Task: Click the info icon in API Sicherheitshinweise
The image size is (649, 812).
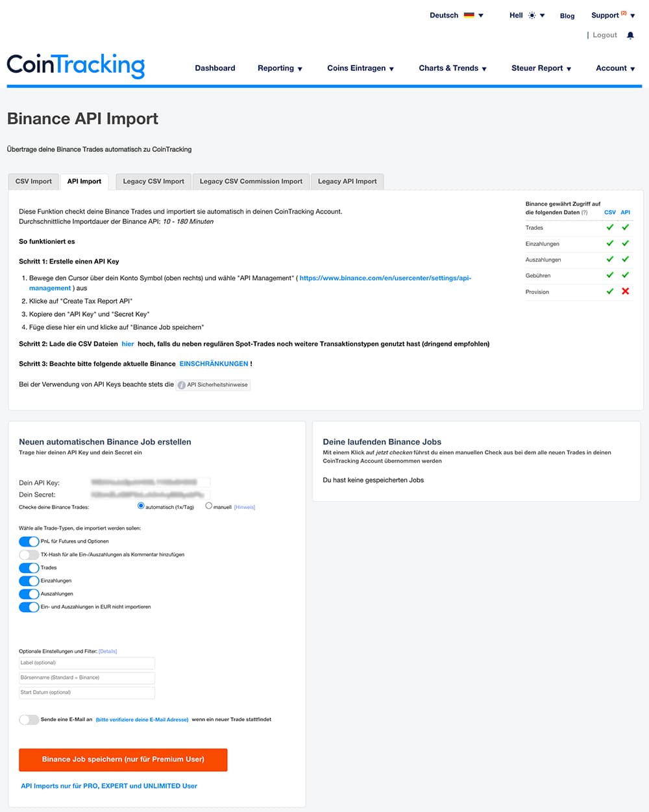Action: (182, 385)
